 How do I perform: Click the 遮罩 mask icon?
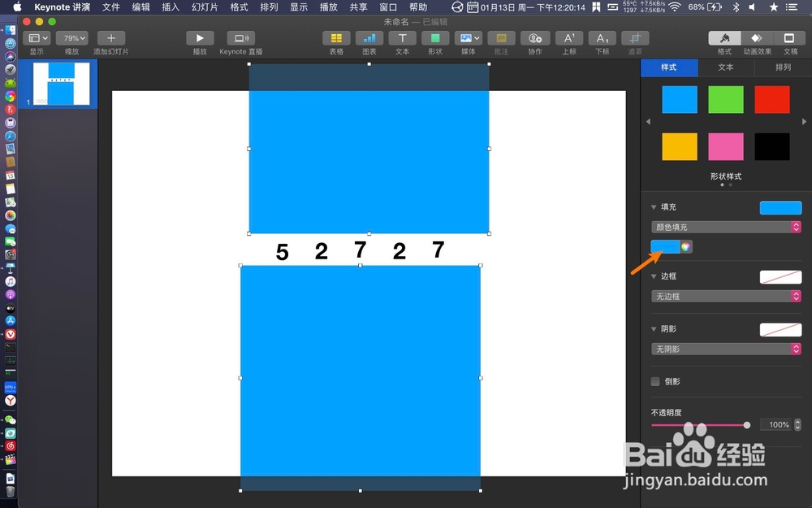(636, 38)
